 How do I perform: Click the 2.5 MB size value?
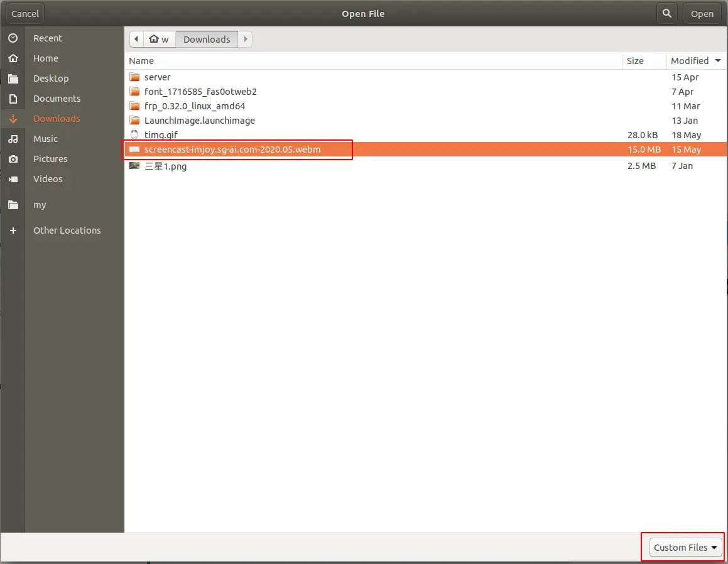[x=642, y=166]
